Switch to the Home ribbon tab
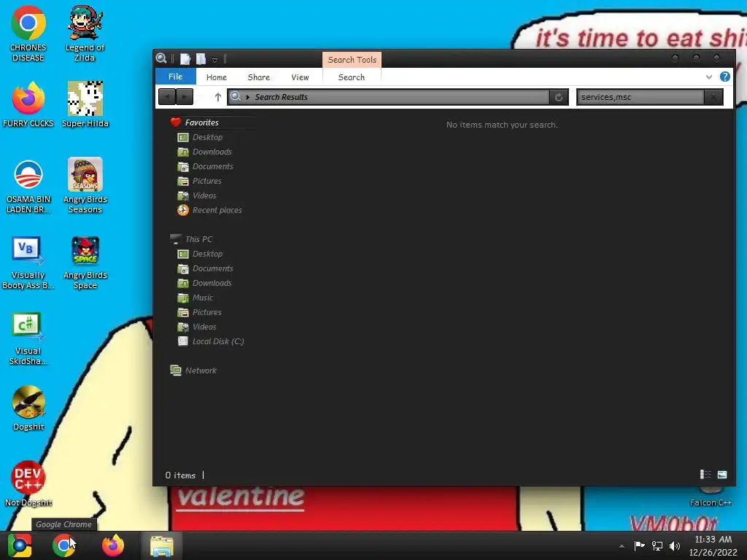 [216, 77]
